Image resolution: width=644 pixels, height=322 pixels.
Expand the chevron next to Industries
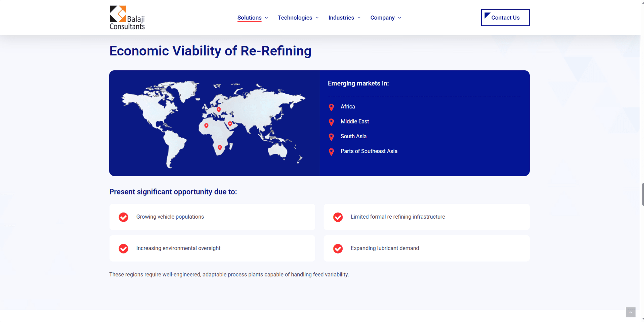click(359, 18)
